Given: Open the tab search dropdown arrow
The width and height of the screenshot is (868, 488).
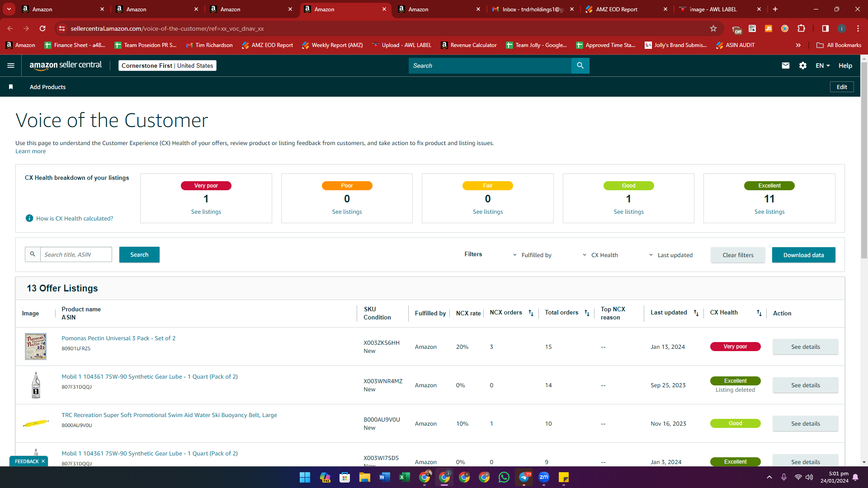Looking at the screenshot, I should point(9,9).
